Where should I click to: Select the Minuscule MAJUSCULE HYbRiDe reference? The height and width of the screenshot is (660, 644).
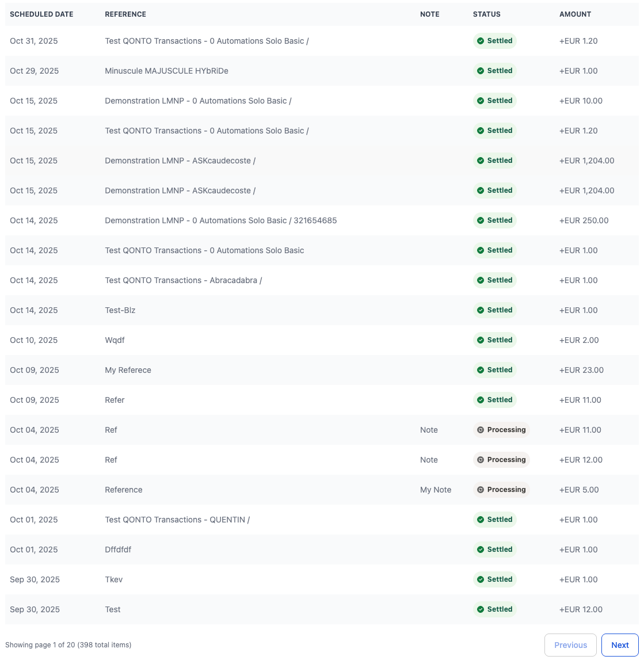[x=167, y=71]
